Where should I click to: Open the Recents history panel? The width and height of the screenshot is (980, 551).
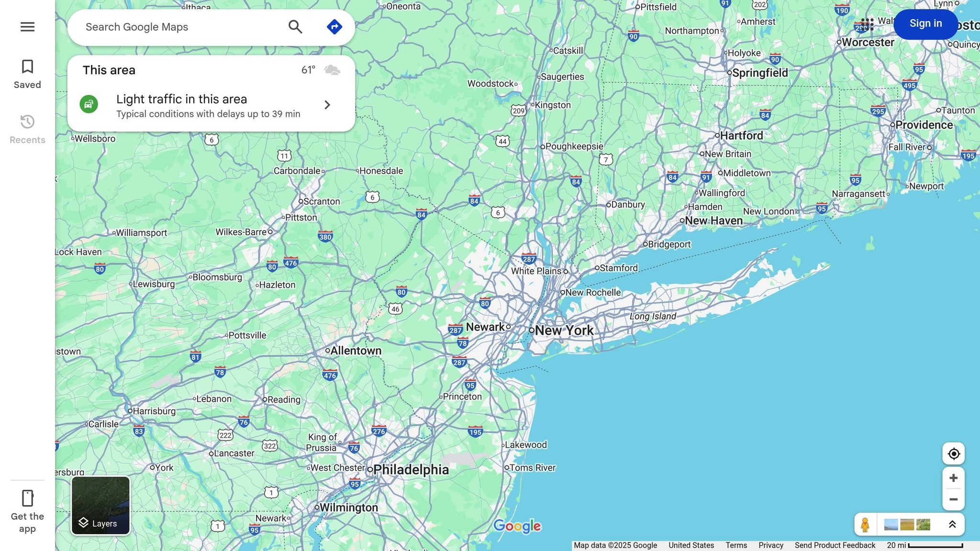point(27,129)
